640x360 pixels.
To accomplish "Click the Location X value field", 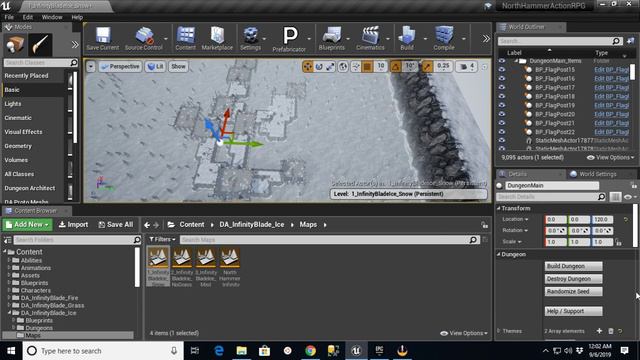I will point(556,220).
